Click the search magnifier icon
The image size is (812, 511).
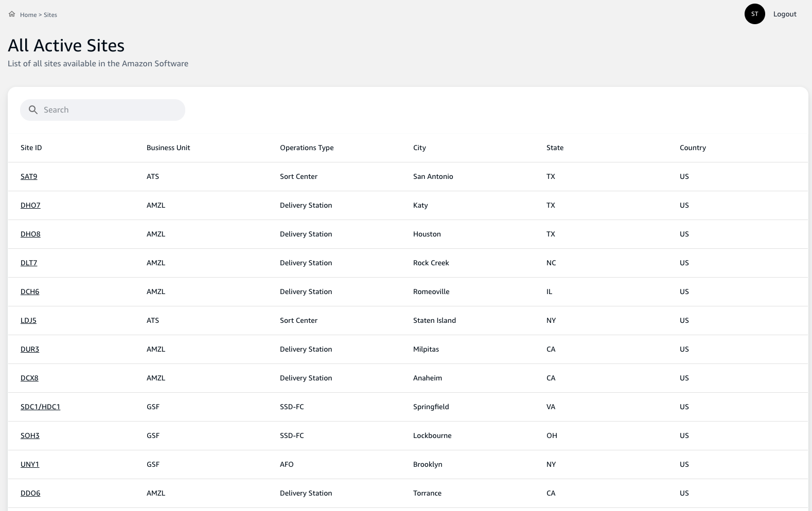(x=33, y=110)
